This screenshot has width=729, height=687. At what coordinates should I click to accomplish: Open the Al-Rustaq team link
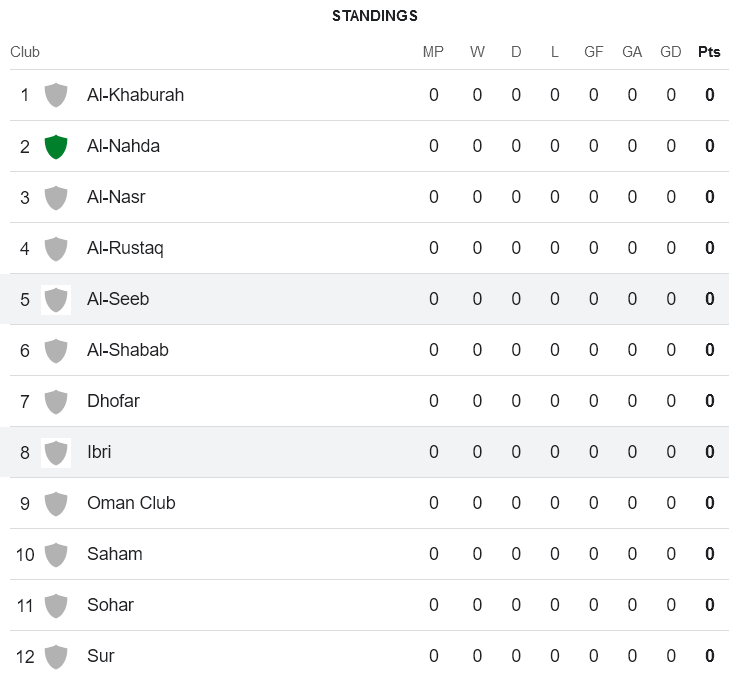point(125,248)
